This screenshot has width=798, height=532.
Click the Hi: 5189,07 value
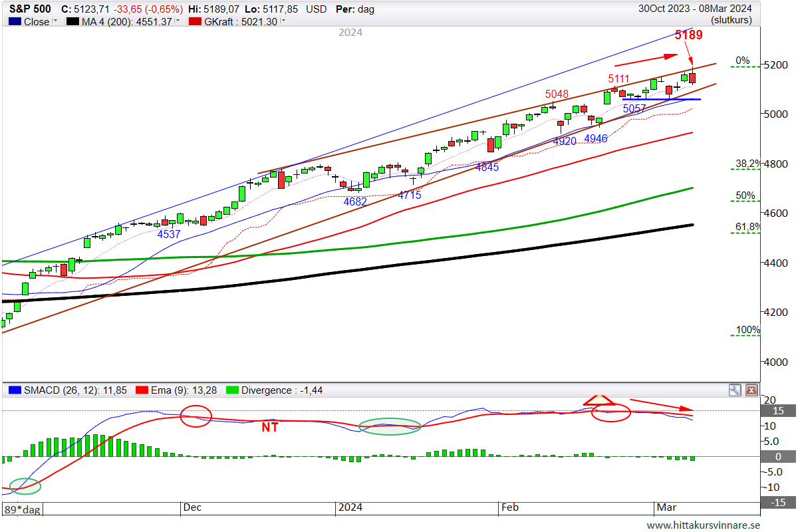pos(213,9)
